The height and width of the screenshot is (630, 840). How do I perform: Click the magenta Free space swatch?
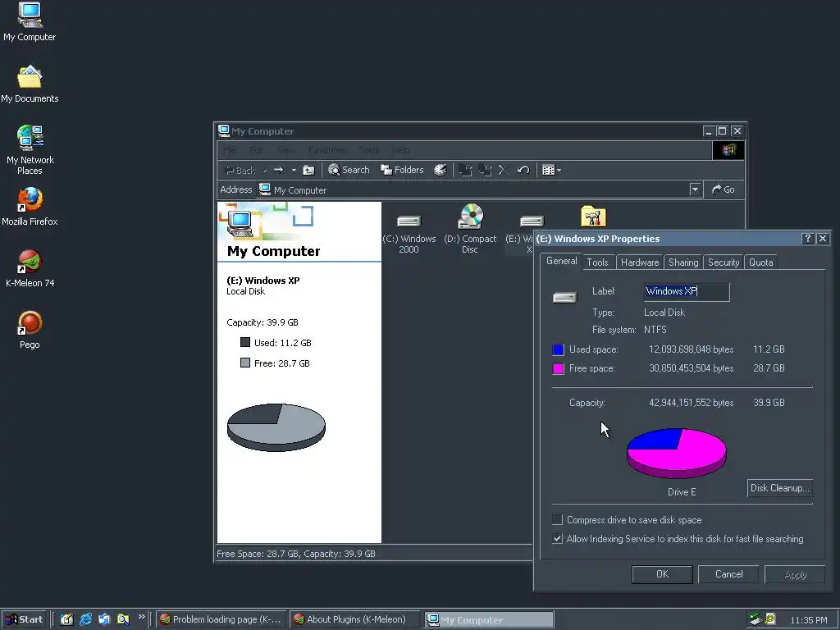[x=558, y=368]
